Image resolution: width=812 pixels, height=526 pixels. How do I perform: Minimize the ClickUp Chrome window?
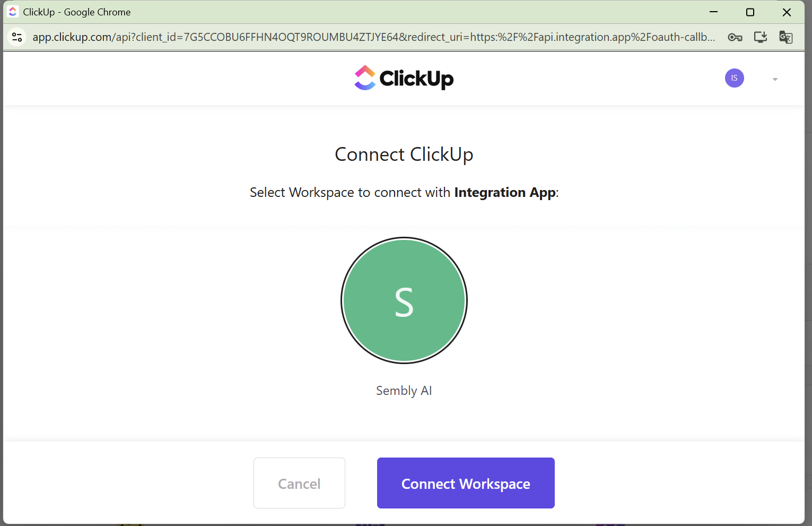click(x=713, y=12)
